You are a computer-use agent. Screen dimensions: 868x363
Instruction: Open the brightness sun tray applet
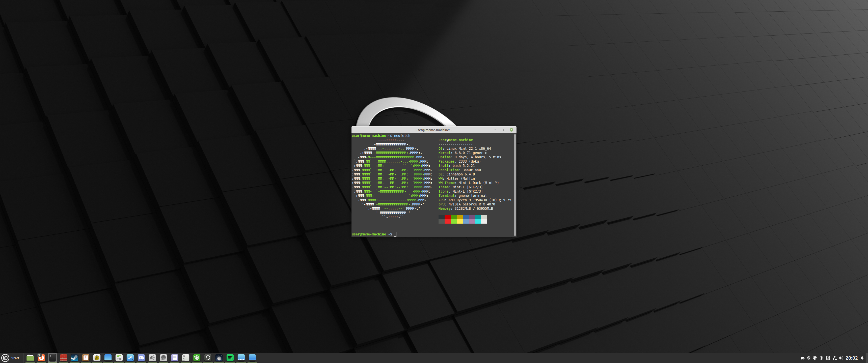[x=822, y=358]
